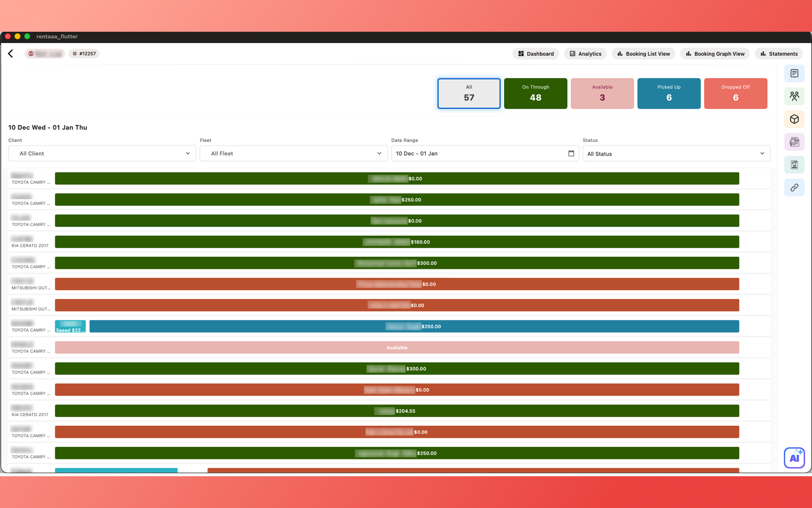
Task: Click the pink Available bar in chart
Action: point(397,347)
